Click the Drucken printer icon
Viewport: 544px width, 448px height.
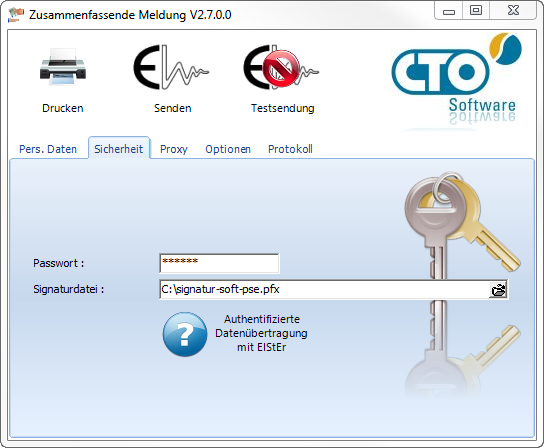pyautogui.click(x=63, y=67)
